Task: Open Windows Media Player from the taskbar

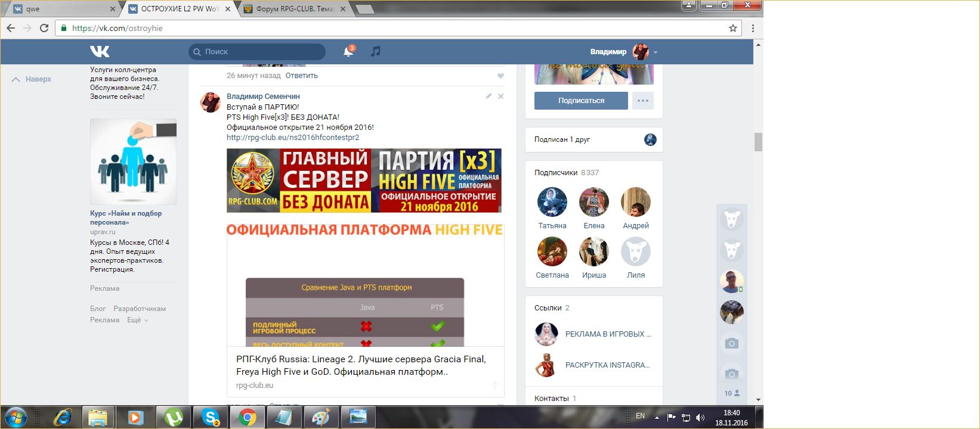Action: [x=135, y=417]
